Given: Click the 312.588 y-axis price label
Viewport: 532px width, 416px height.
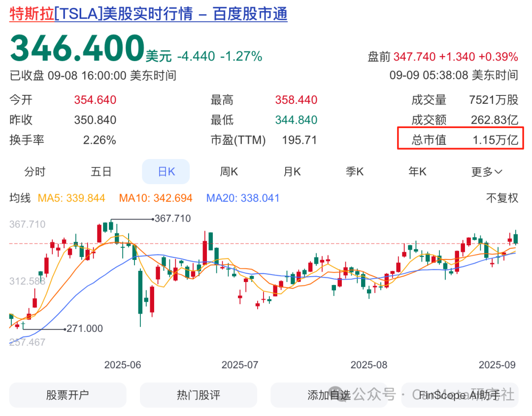Looking at the screenshot, I should (27, 281).
